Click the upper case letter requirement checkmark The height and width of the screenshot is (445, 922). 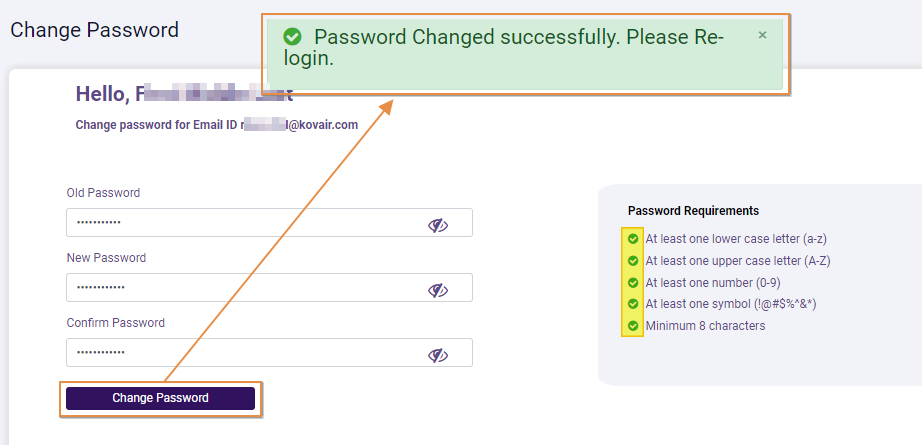633,261
